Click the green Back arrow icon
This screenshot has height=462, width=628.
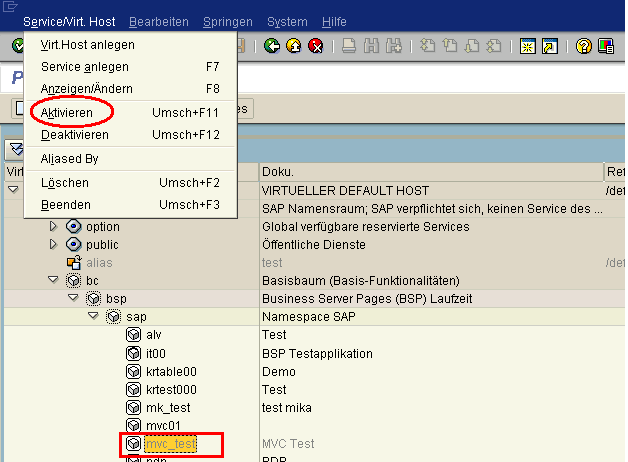coord(273,46)
